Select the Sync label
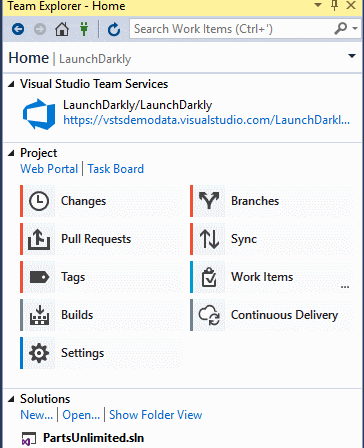The height and width of the screenshot is (448, 364). click(244, 239)
